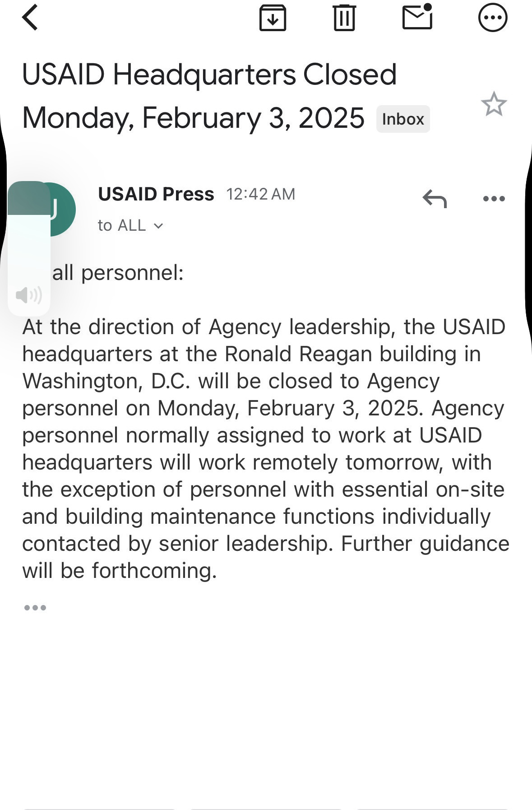Archive this email

273,18
